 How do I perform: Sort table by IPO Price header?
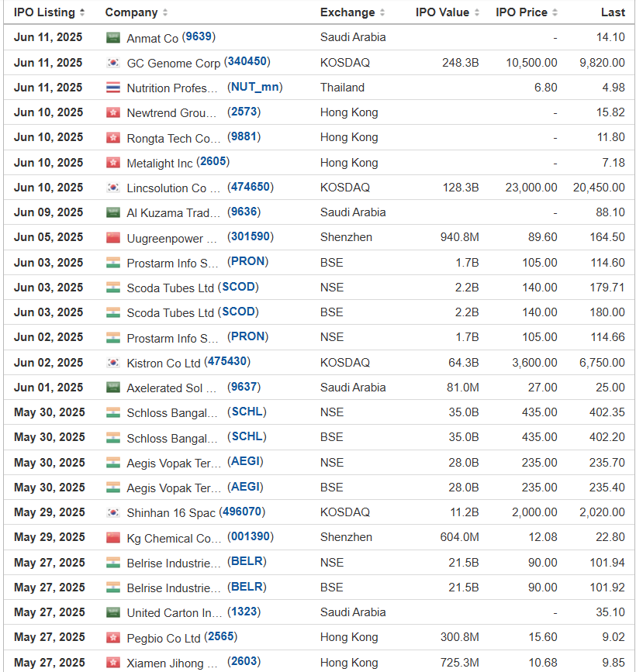click(x=521, y=12)
